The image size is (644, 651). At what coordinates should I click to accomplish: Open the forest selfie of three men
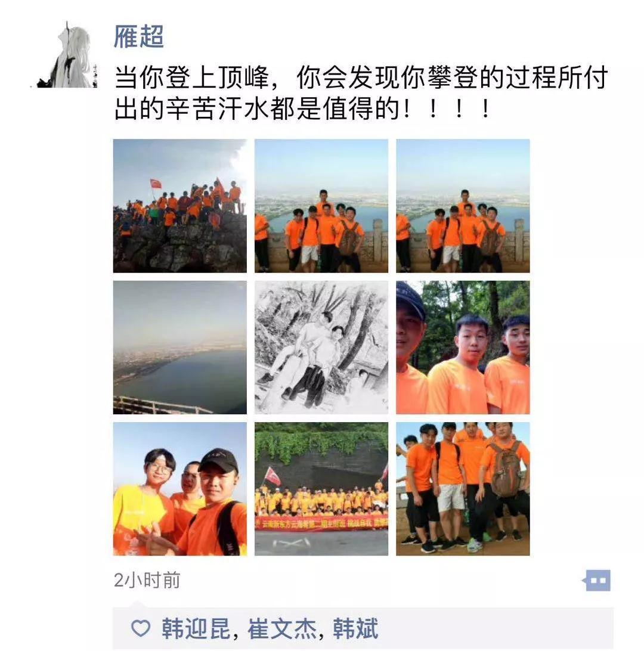463,348
